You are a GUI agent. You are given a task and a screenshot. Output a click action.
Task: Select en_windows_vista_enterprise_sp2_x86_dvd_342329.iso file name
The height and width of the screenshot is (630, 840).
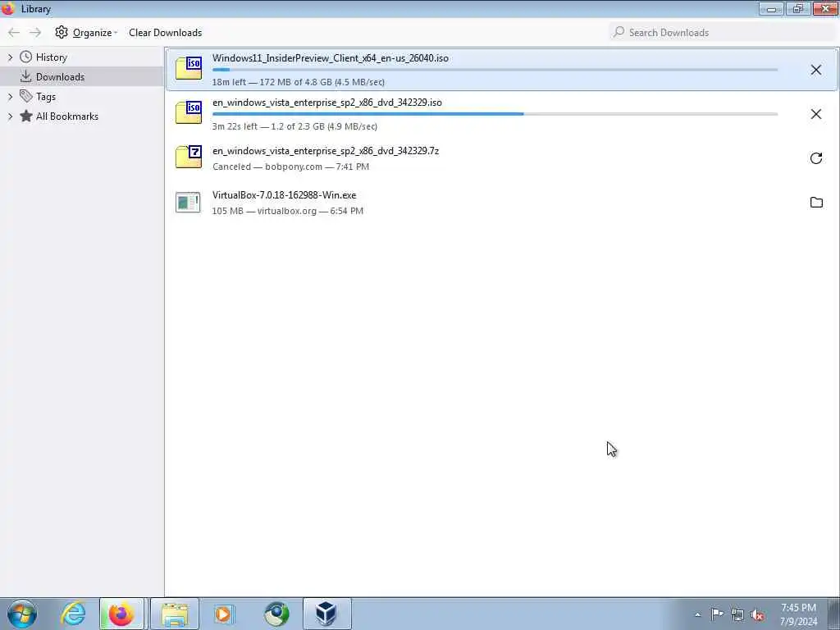click(x=326, y=103)
